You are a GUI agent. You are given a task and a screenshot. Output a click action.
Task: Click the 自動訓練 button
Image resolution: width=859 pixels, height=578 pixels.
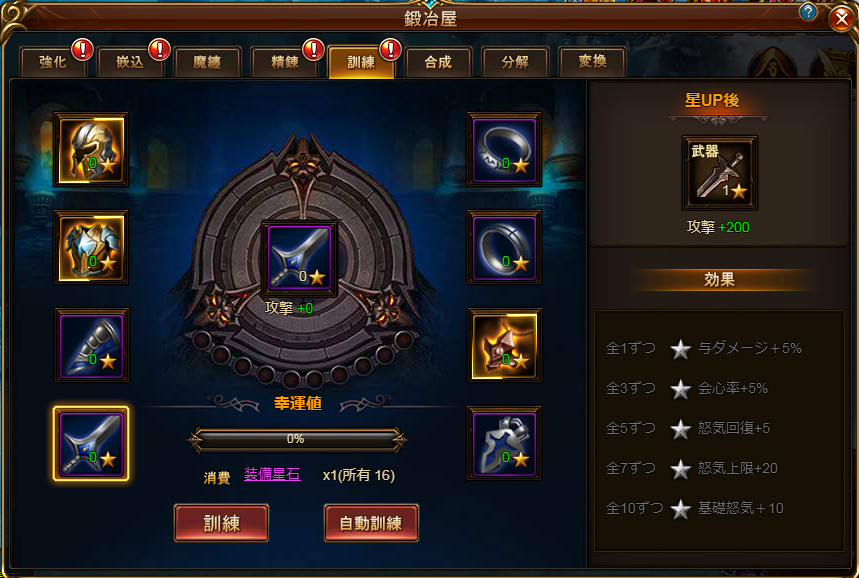tap(371, 523)
